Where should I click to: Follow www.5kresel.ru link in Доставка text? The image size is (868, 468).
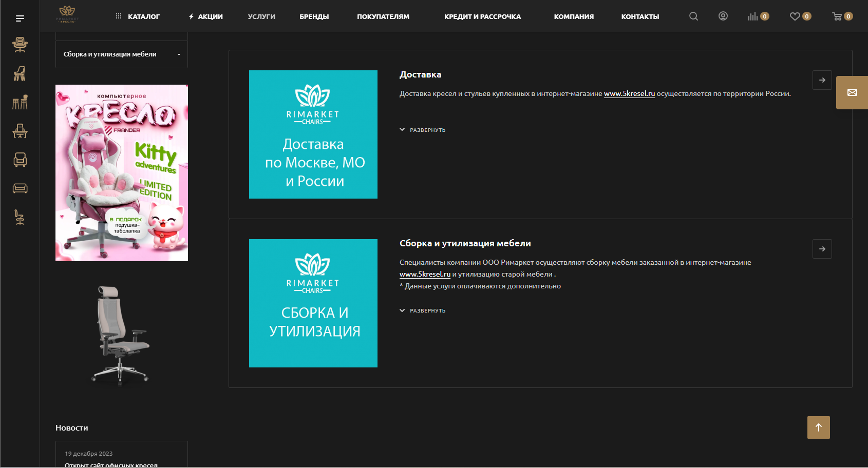(629, 93)
